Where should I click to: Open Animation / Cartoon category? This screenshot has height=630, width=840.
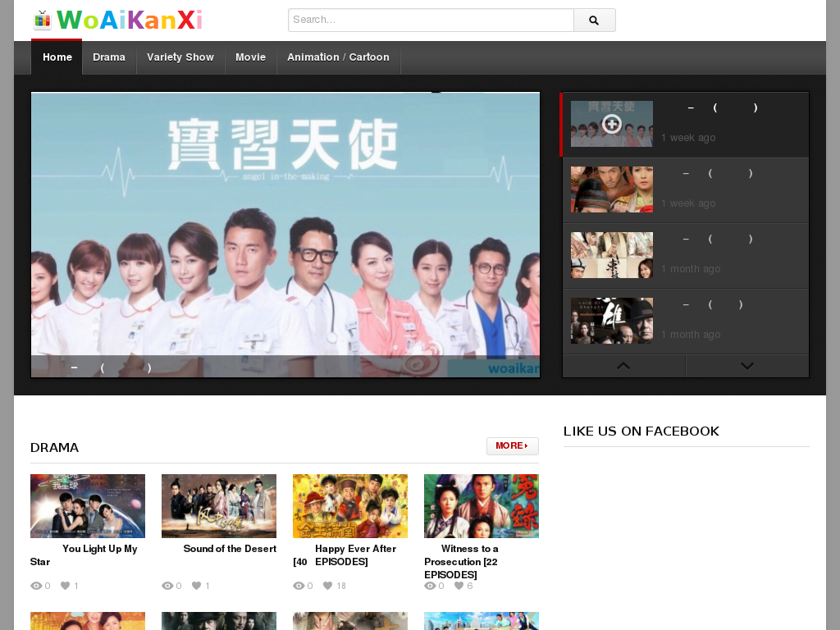point(338,57)
